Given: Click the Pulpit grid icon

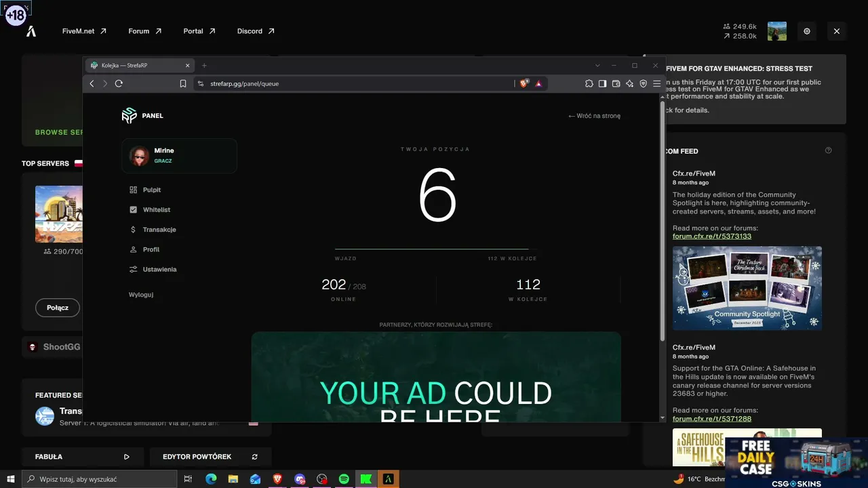Looking at the screenshot, I should pos(133,190).
